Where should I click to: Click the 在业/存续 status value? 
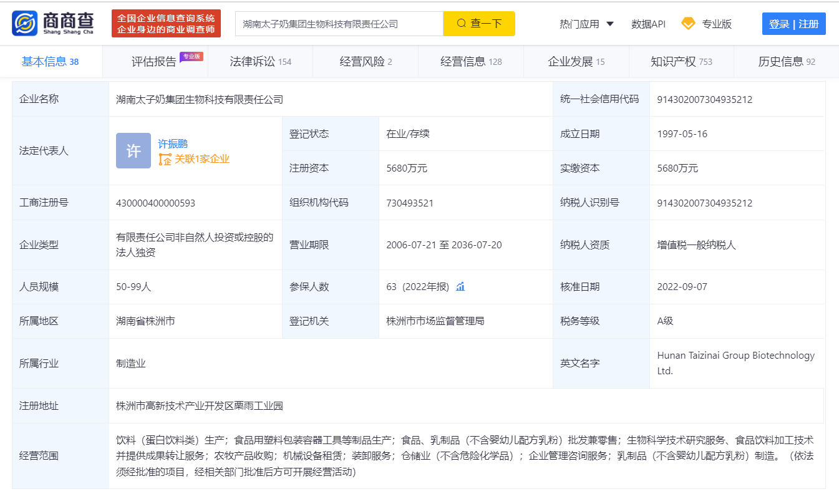pos(408,133)
